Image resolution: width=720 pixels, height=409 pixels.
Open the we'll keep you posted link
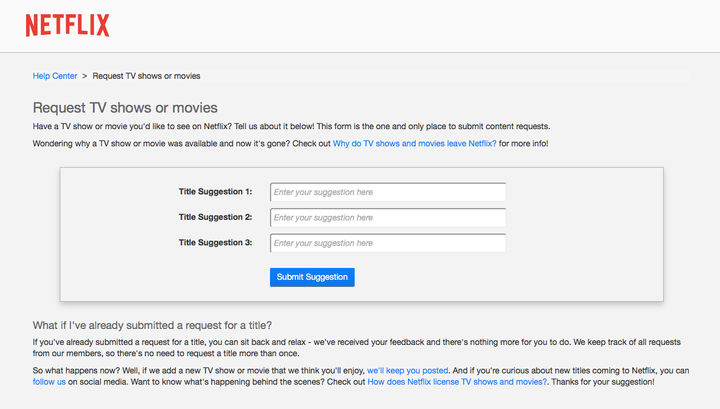coord(408,370)
